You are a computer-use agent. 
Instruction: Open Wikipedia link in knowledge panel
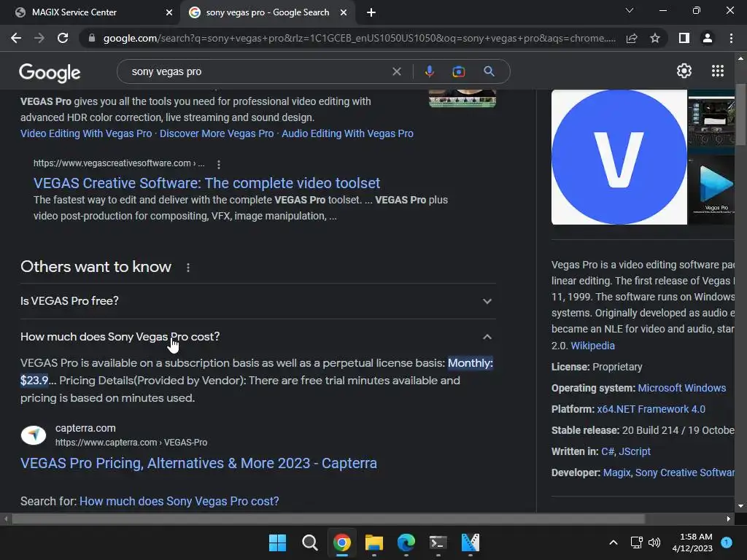(592, 346)
